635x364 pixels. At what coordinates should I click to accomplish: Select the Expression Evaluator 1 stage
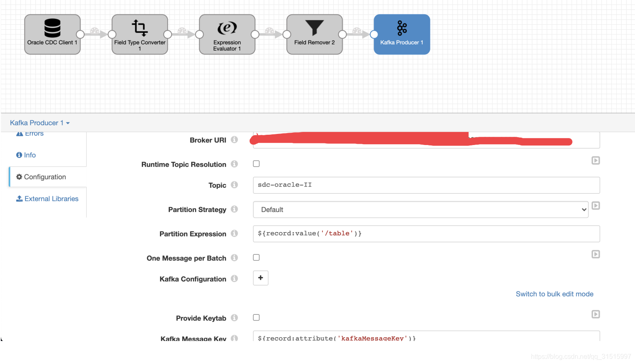227,35
